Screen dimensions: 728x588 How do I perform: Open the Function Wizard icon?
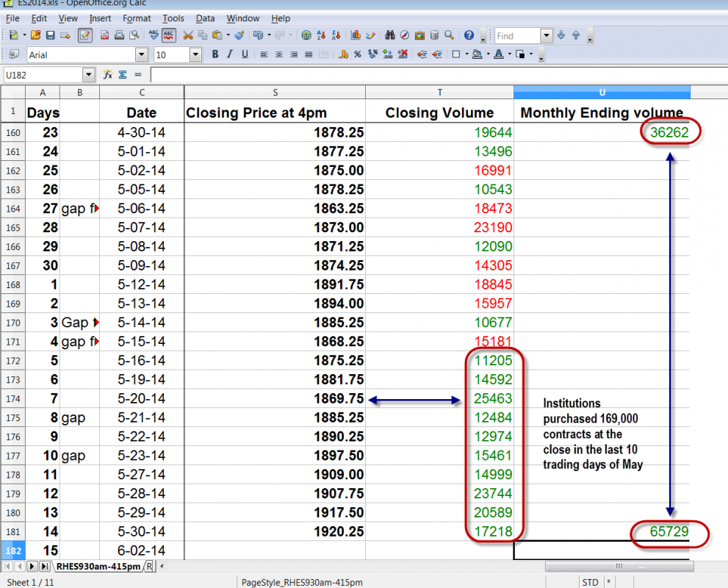point(108,75)
